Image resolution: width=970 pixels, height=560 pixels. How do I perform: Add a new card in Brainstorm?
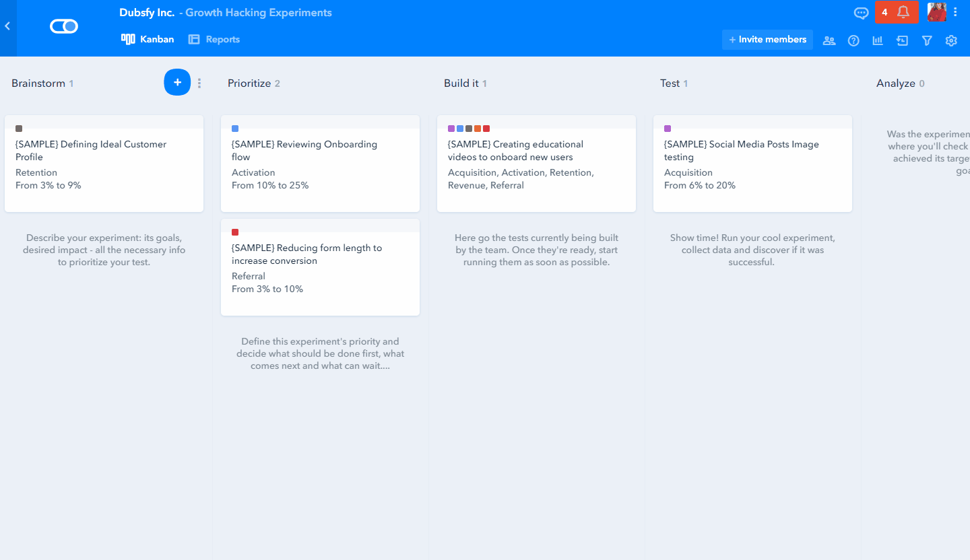(177, 82)
